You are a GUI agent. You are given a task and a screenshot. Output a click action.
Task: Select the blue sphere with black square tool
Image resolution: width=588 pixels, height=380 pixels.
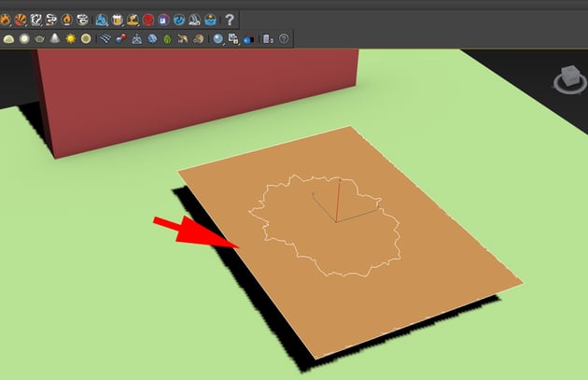pos(248,39)
